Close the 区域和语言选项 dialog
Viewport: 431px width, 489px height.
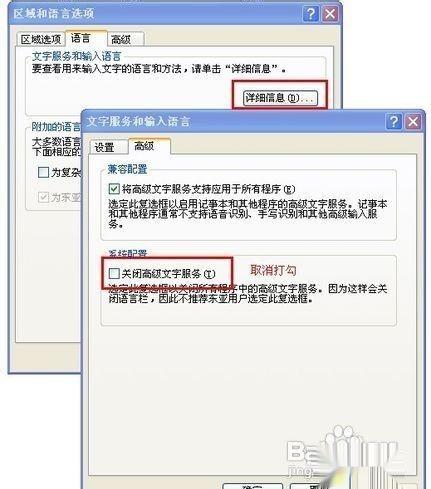pos(330,14)
